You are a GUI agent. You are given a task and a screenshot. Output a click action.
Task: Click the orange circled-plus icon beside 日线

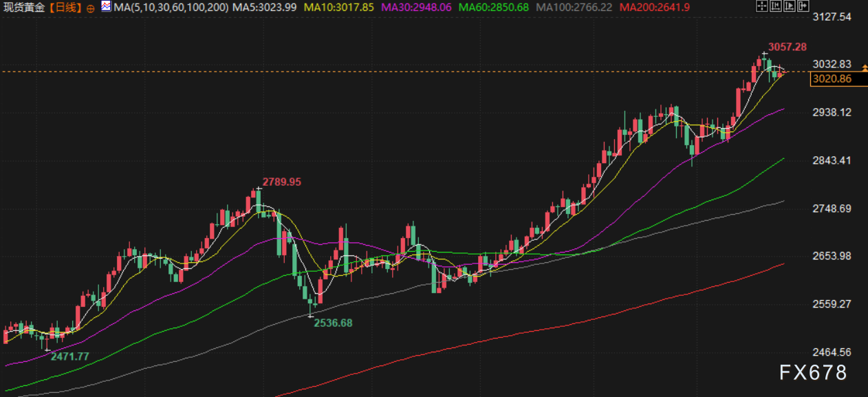click(91, 8)
